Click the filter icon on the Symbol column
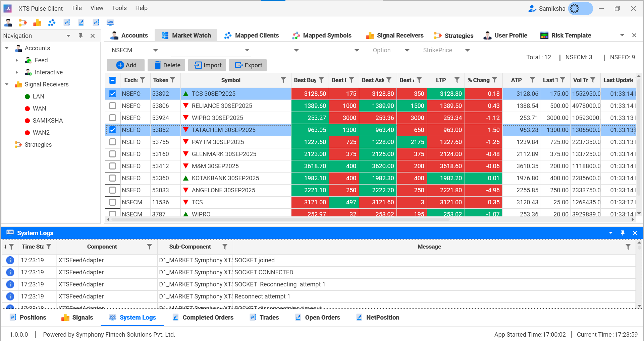 tap(283, 80)
